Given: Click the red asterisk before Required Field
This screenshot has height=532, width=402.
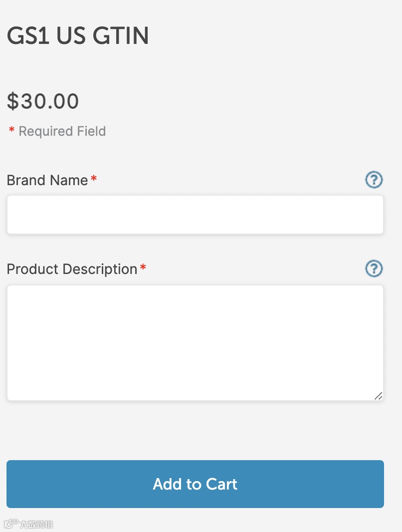Looking at the screenshot, I should 11,131.
